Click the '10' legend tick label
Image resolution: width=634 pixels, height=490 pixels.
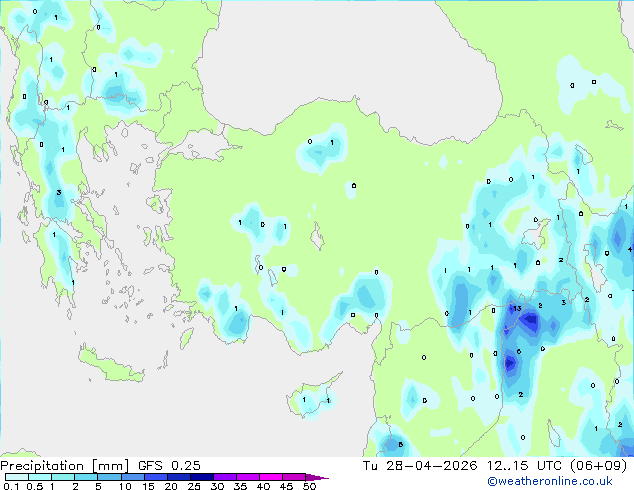coord(125,486)
